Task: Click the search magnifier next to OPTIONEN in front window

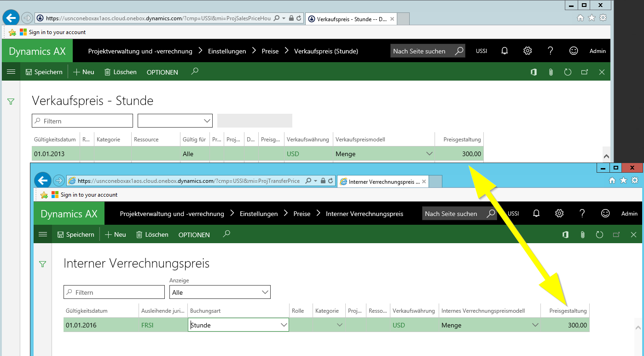Action: 226,234
